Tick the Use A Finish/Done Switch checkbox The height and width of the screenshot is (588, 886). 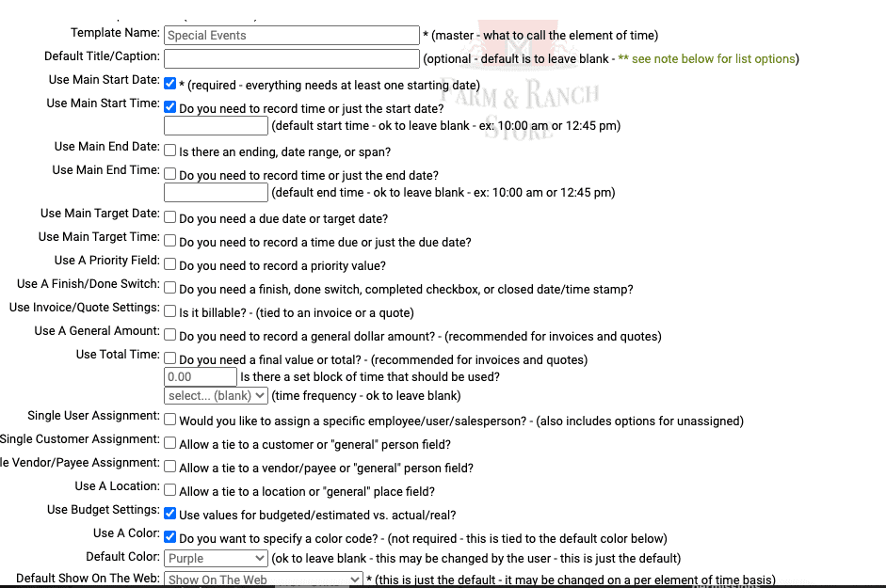pos(170,288)
